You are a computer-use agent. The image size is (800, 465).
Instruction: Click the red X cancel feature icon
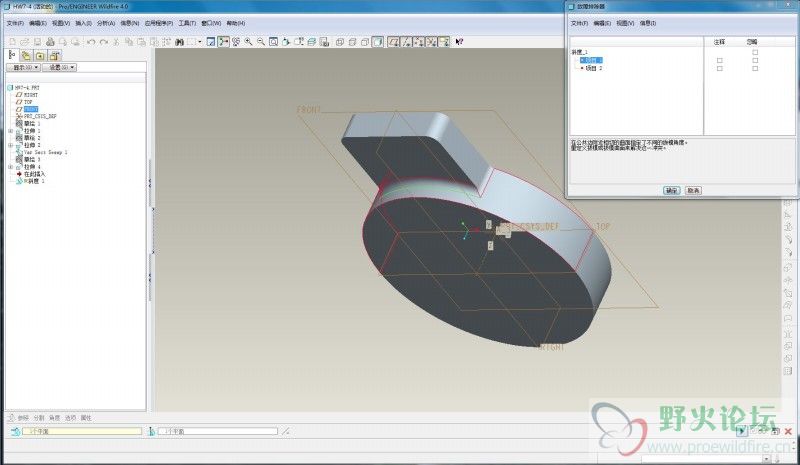pyautogui.click(x=788, y=431)
